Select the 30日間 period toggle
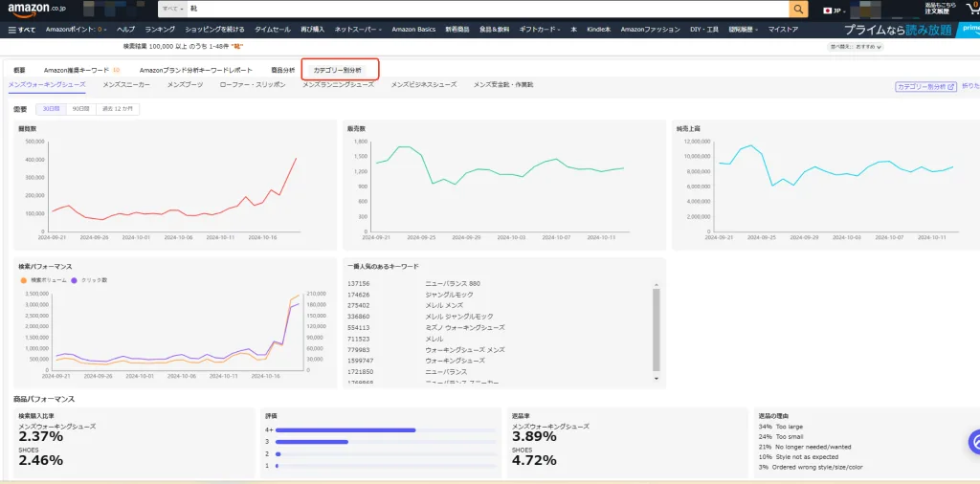 coord(52,109)
